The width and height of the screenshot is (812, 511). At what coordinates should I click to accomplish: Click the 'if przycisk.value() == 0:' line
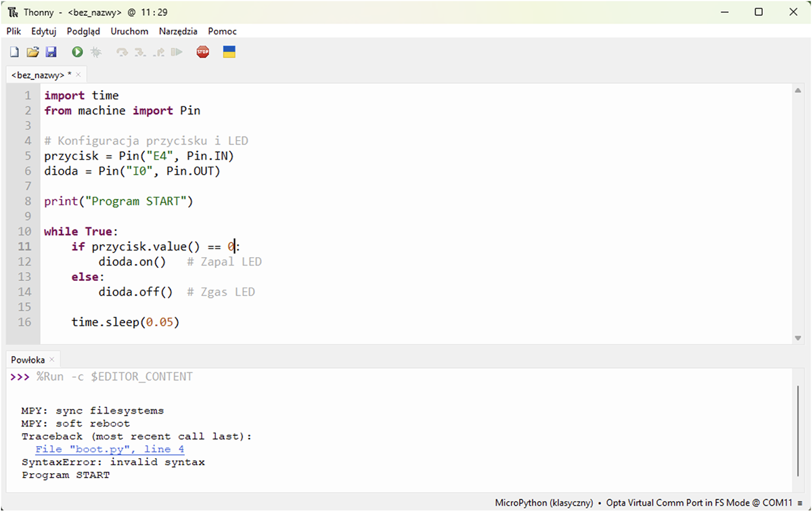click(x=156, y=246)
